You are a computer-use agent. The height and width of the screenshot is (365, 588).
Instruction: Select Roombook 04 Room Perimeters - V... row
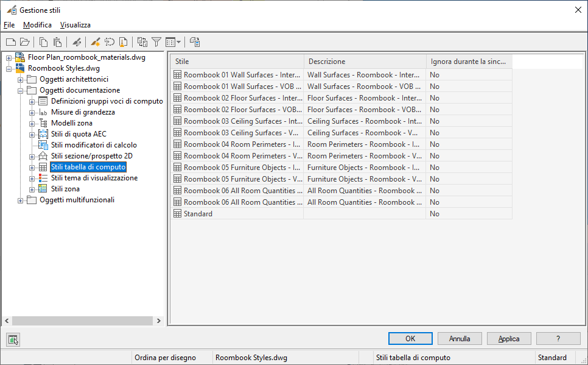[341, 156]
